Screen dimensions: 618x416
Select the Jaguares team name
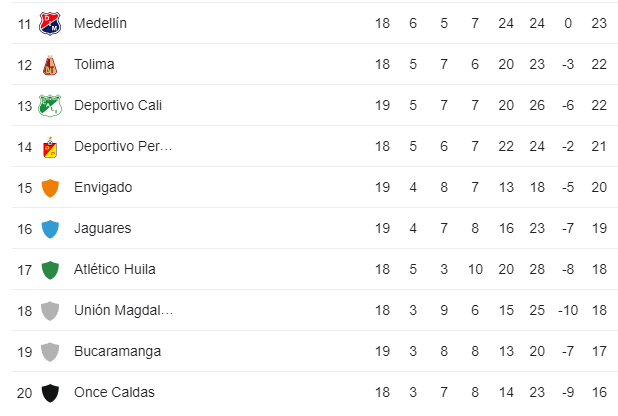coord(102,228)
